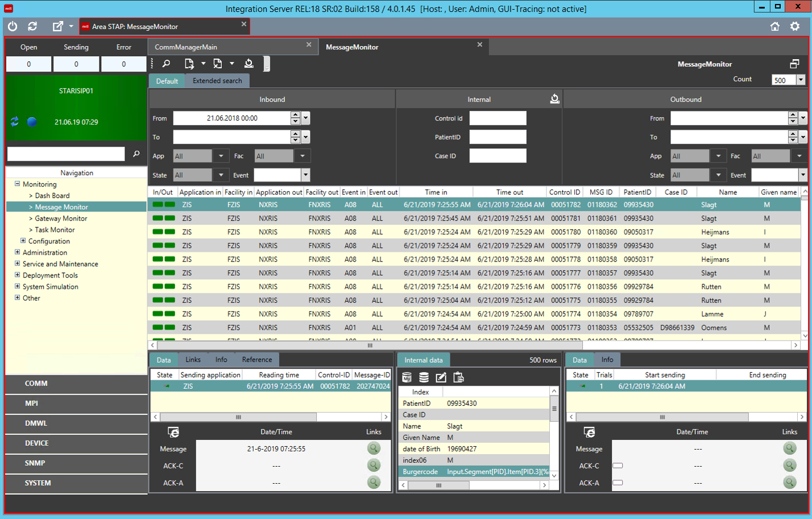Click horizontal scrollbar of message table
The width and height of the screenshot is (812, 519).
click(x=370, y=345)
